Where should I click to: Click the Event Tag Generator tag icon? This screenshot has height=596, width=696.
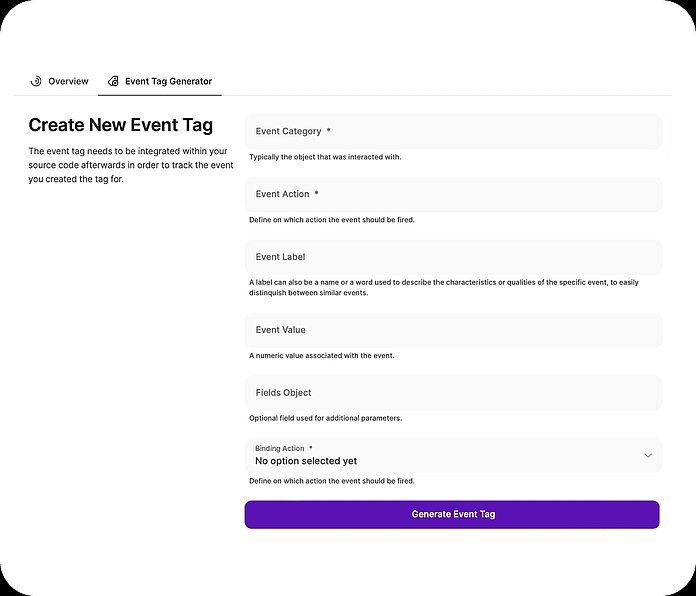pyautogui.click(x=113, y=81)
